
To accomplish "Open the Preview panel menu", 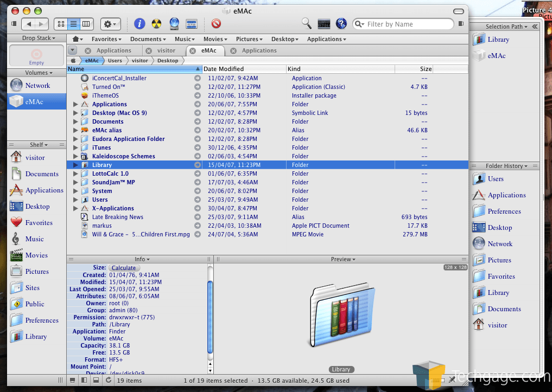I will coord(343,259).
